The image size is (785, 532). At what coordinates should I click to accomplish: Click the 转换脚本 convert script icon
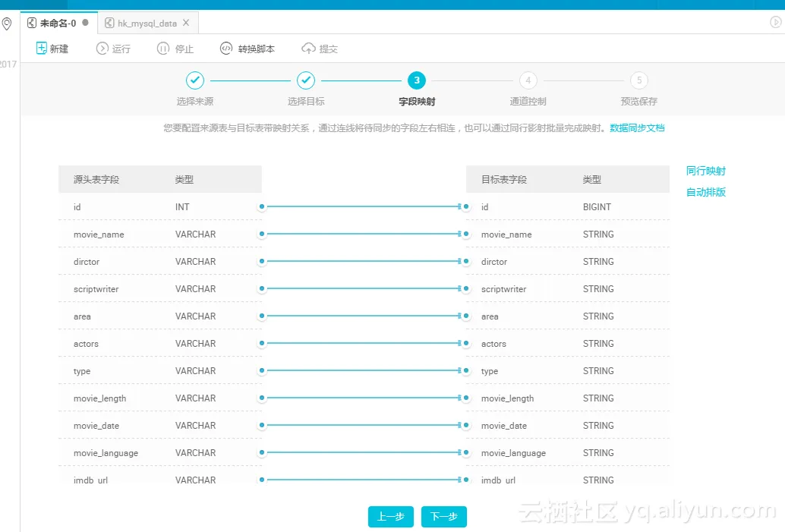tap(226, 49)
